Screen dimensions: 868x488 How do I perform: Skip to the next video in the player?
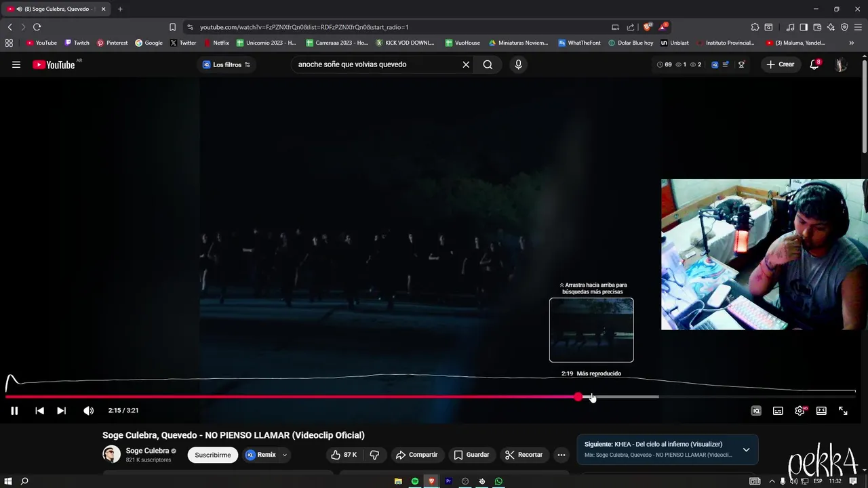coord(61,411)
